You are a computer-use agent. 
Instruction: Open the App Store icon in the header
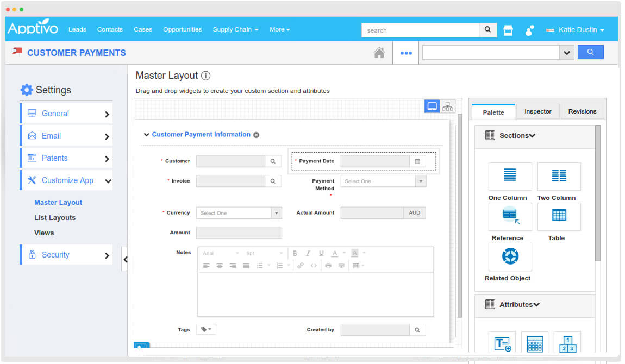pyautogui.click(x=508, y=30)
